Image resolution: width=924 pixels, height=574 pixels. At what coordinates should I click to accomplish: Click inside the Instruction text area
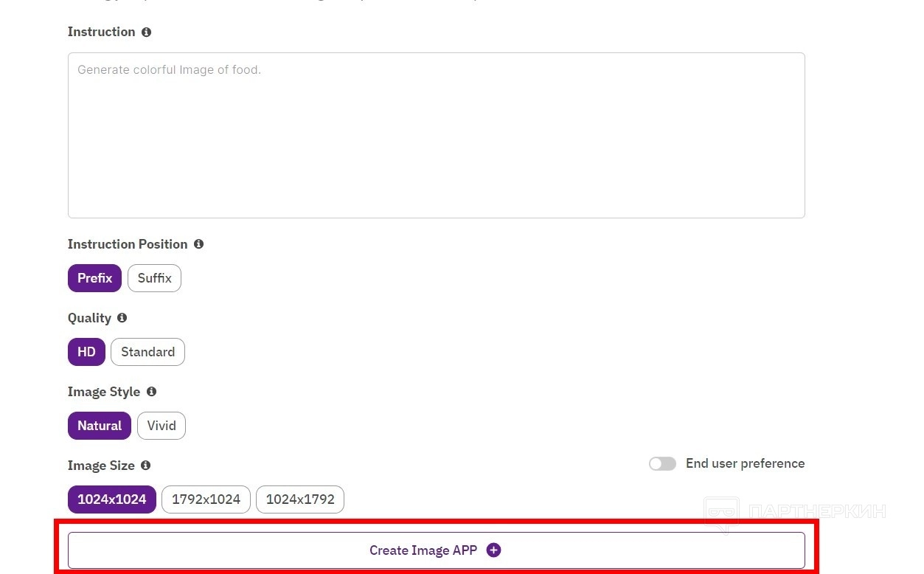coord(436,135)
